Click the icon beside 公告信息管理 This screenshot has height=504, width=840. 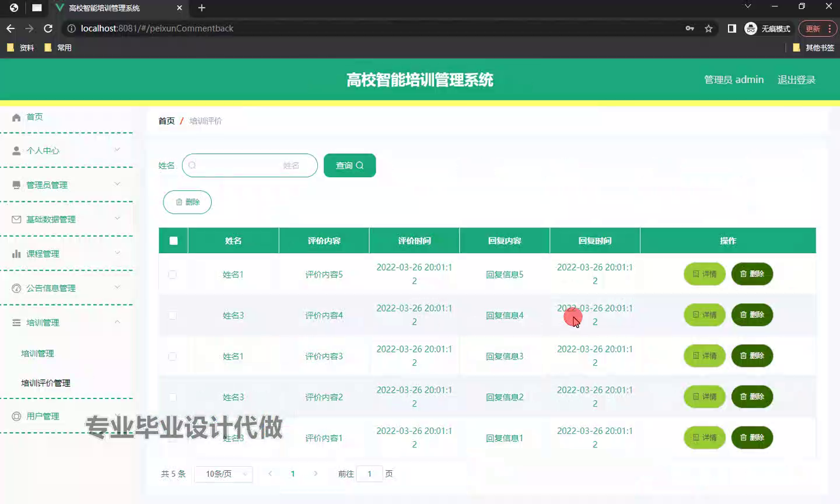tap(16, 288)
